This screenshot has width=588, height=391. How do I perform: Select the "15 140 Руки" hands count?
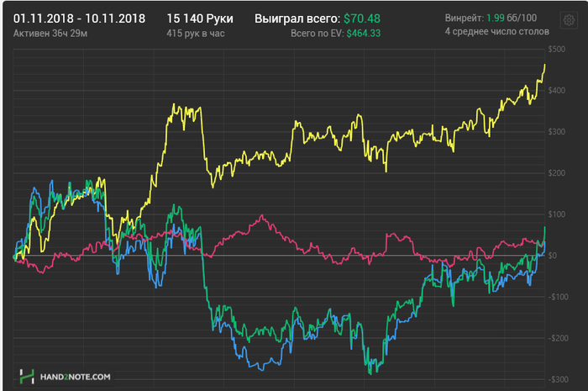200,18
